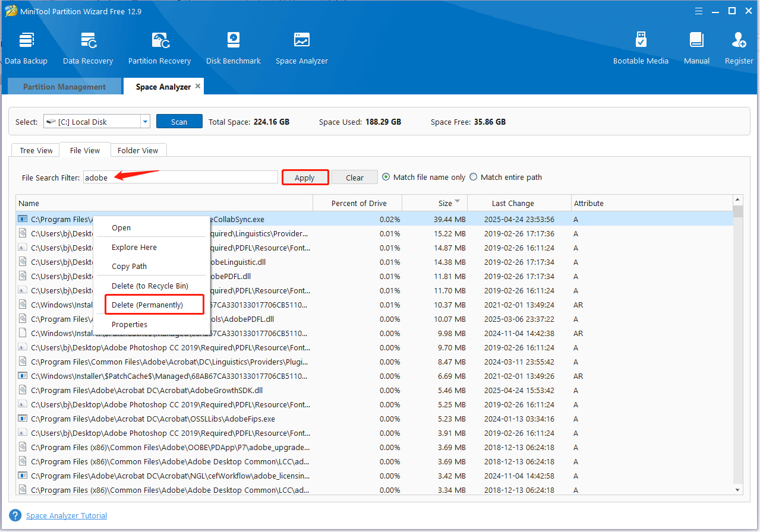Click the 14.38 MB size cell
Screen dimensions: 760x532
coord(449,262)
